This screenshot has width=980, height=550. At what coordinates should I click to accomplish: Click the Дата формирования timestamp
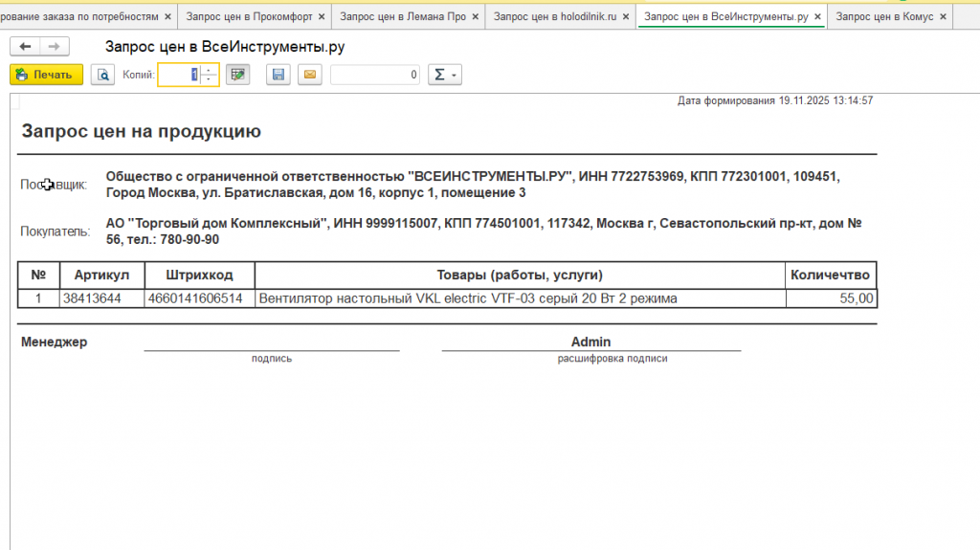click(775, 100)
